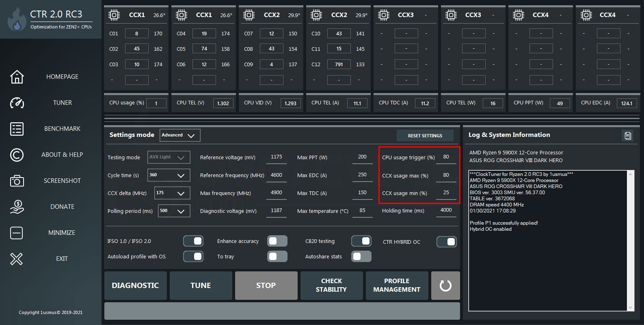This screenshot has width=644, height=325.
Task: Click the Max frequency 4900 field
Action: click(277, 193)
